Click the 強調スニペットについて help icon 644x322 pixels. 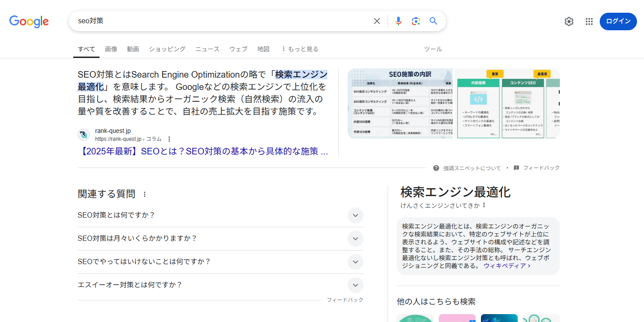coord(436,168)
